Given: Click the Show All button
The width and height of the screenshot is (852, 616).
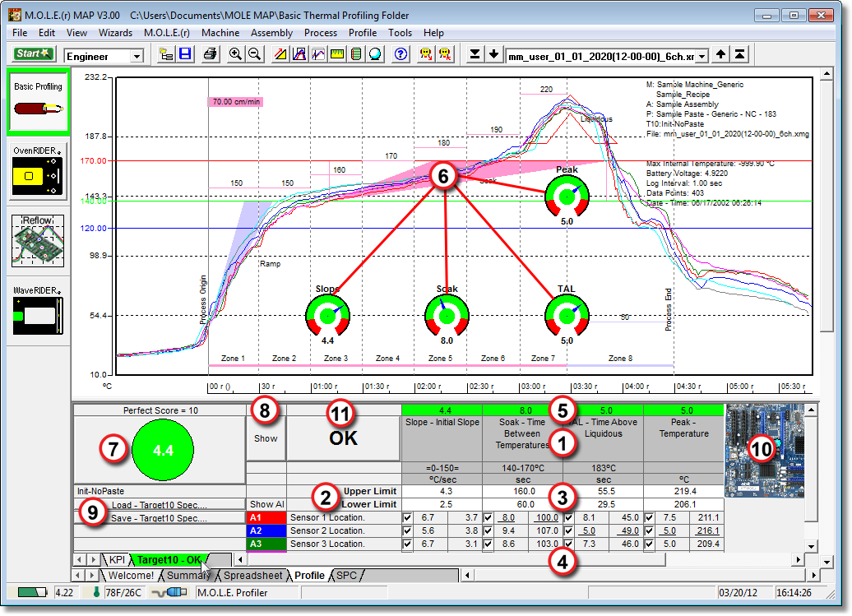Looking at the screenshot, I should [266, 504].
